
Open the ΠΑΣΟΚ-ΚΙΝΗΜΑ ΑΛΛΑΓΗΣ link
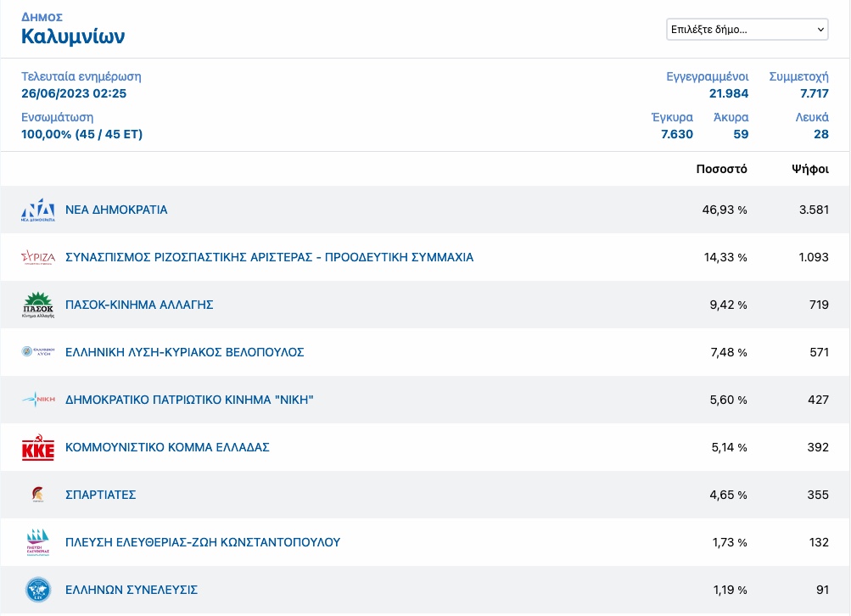click(139, 305)
